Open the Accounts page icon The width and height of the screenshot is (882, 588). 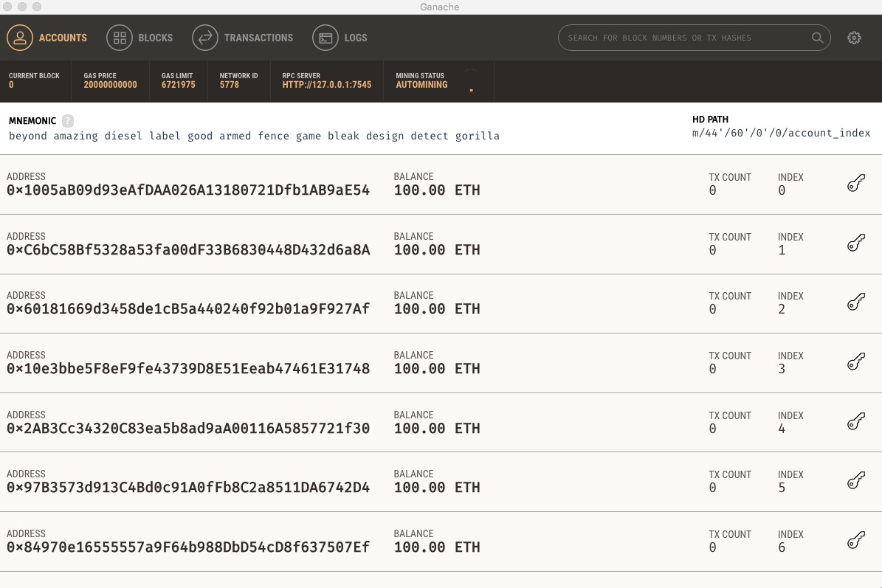click(20, 38)
